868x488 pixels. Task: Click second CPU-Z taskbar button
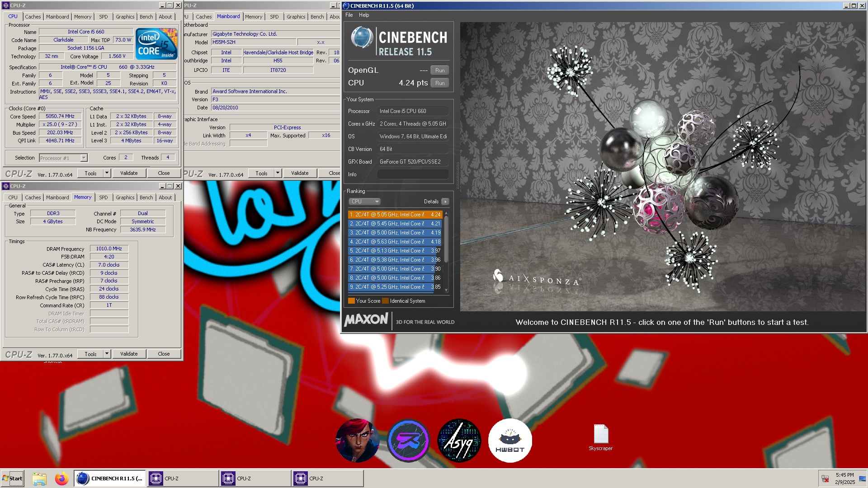coord(255,479)
